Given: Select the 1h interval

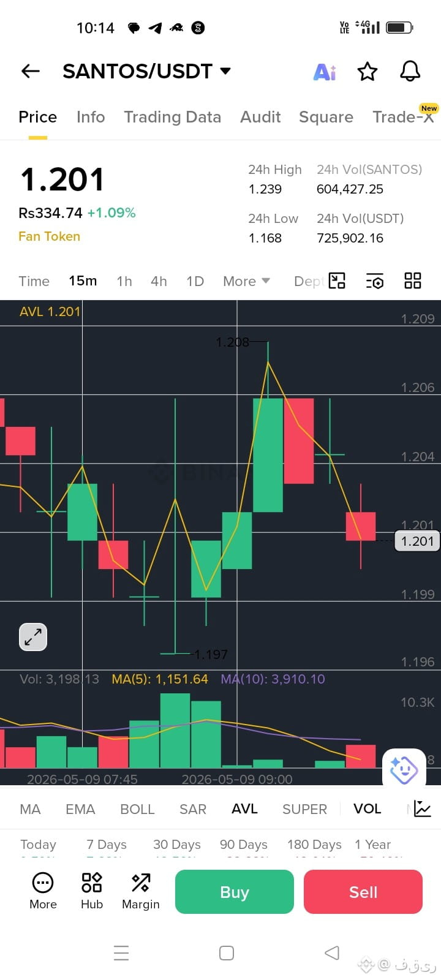Looking at the screenshot, I should [x=124, y=281].
